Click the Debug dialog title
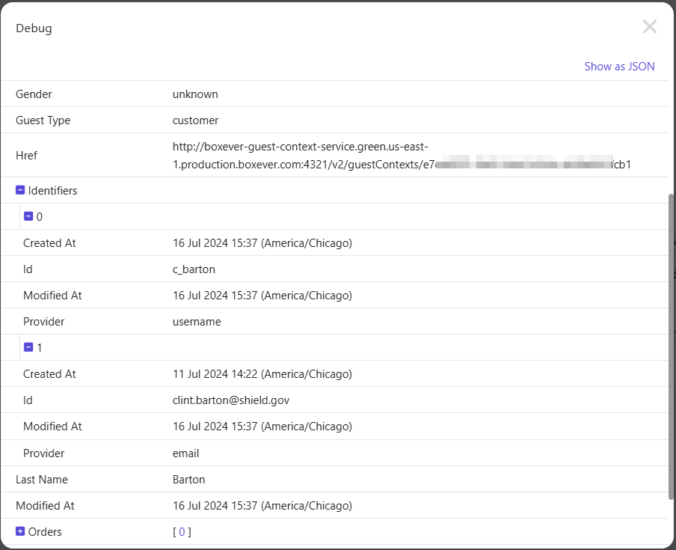Image resolution: width=676 pixels, height=550 pixels. coord(34,28)
